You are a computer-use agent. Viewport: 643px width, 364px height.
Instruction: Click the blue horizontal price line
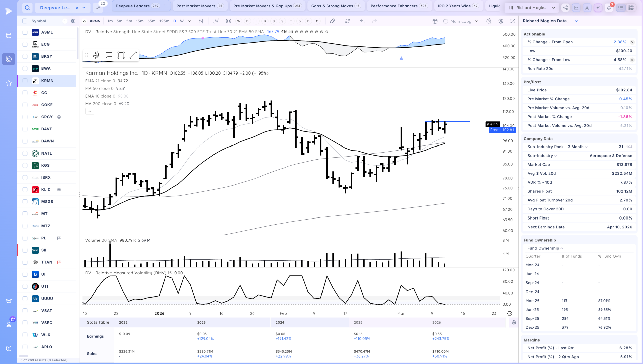(x=447, y=122)
